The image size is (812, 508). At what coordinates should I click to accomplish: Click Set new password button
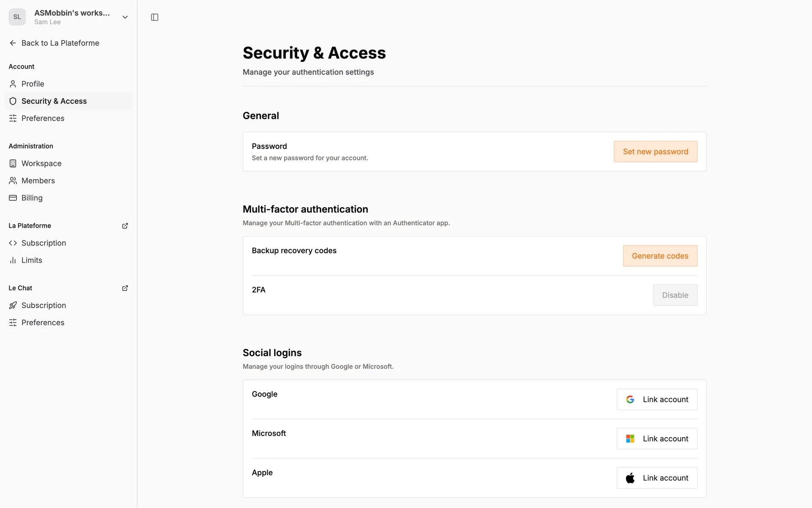click(655, 152)
